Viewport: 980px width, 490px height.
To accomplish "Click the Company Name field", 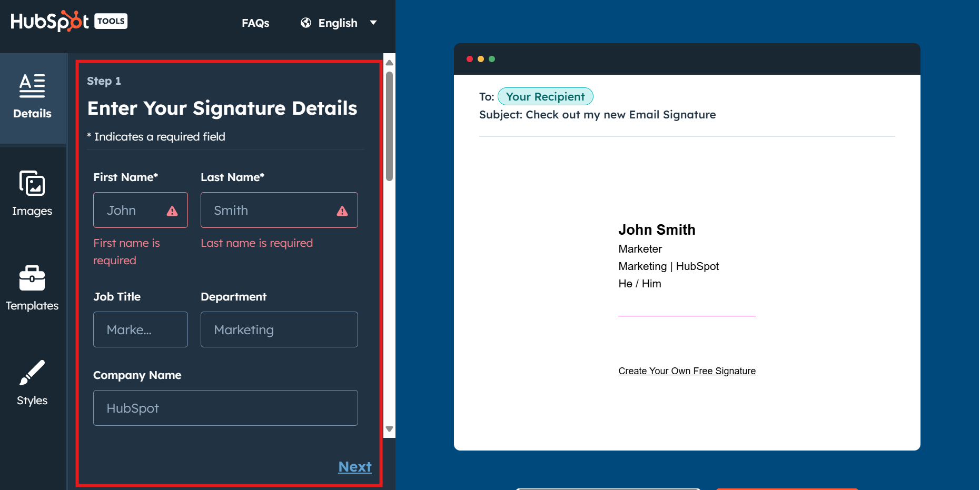I will (x=225, y=408).
